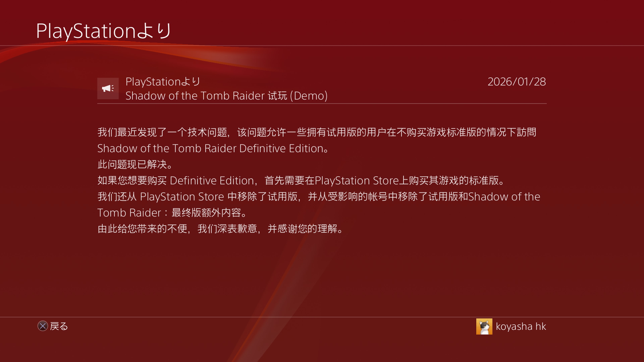Click the message line starting 我们最近发现了

317,132
